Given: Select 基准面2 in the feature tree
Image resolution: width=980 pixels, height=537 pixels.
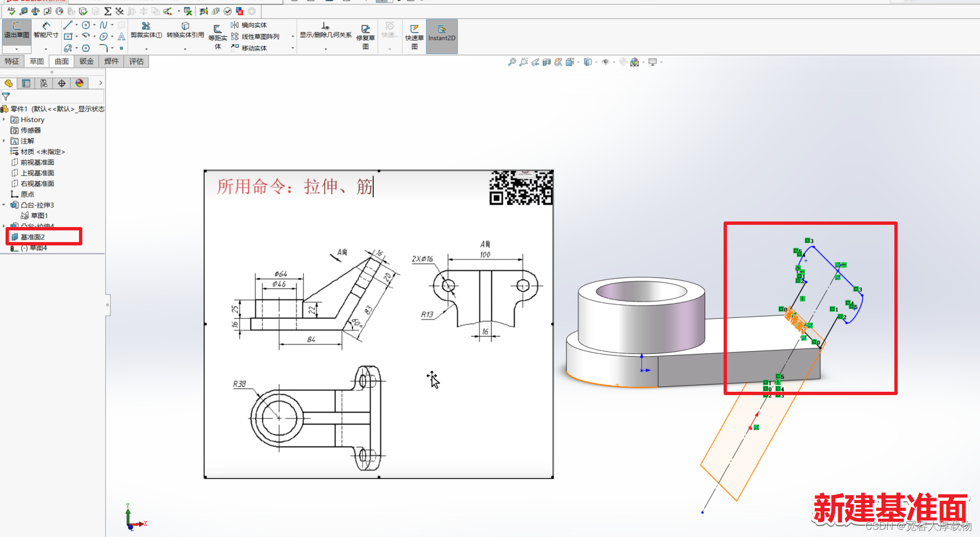Looking at the screenshot, I should [x=33, y=237].
